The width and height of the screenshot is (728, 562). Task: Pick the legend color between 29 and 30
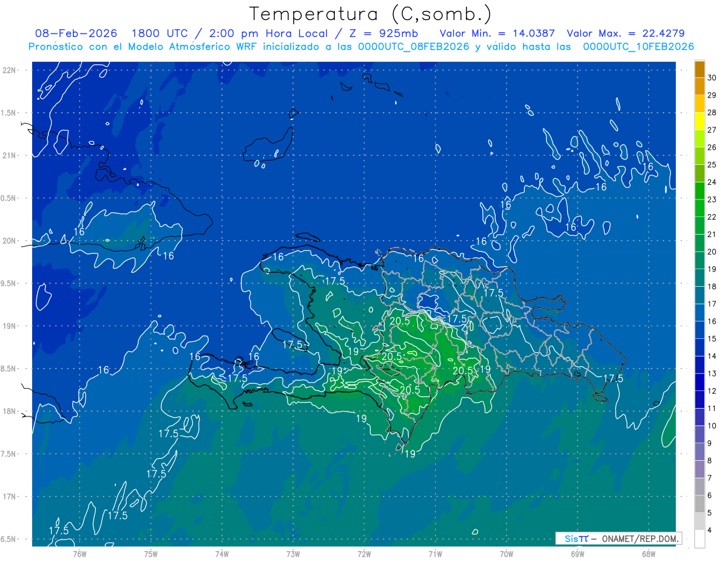[x=699, y=87]
